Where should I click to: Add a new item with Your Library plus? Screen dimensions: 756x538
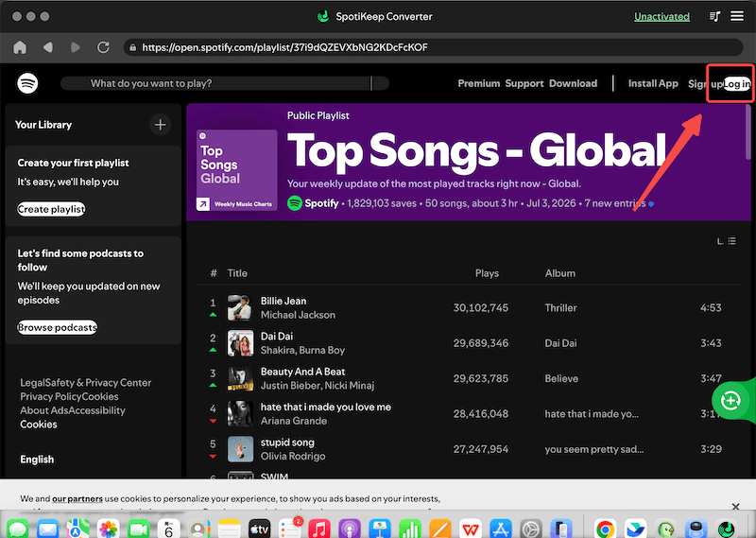tap(160, 125)
